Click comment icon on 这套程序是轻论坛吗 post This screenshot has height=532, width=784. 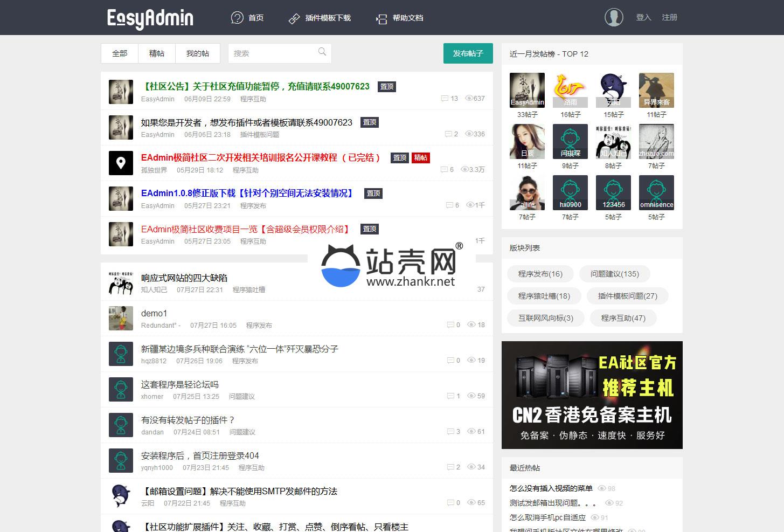pyautogui.click(x=450, y=396)
